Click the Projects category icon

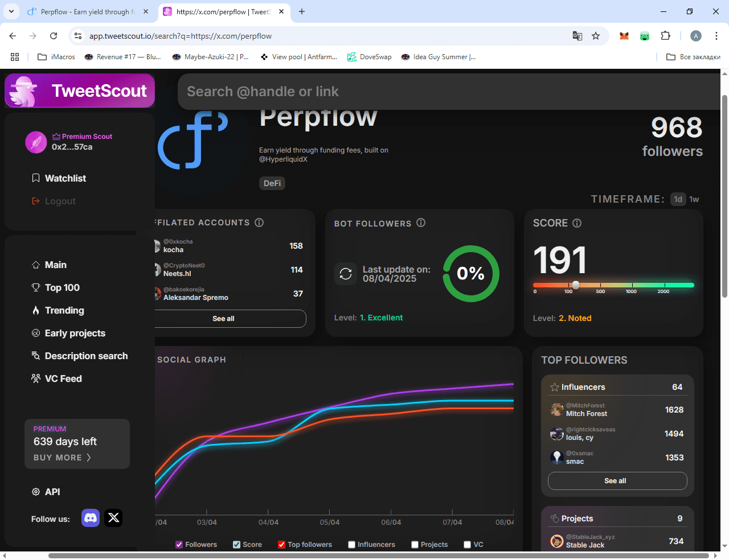click(x=555, y=518)
